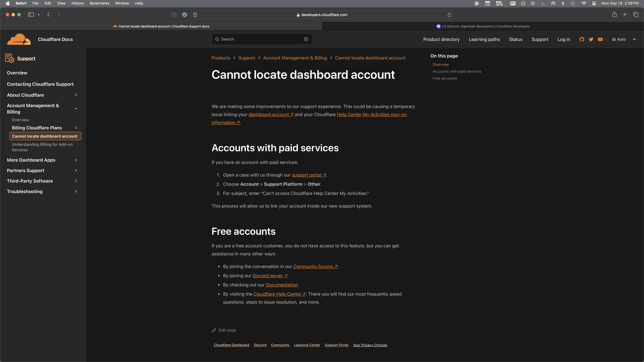
Task: Open macOS Control Center
Action: click(594, 3)
